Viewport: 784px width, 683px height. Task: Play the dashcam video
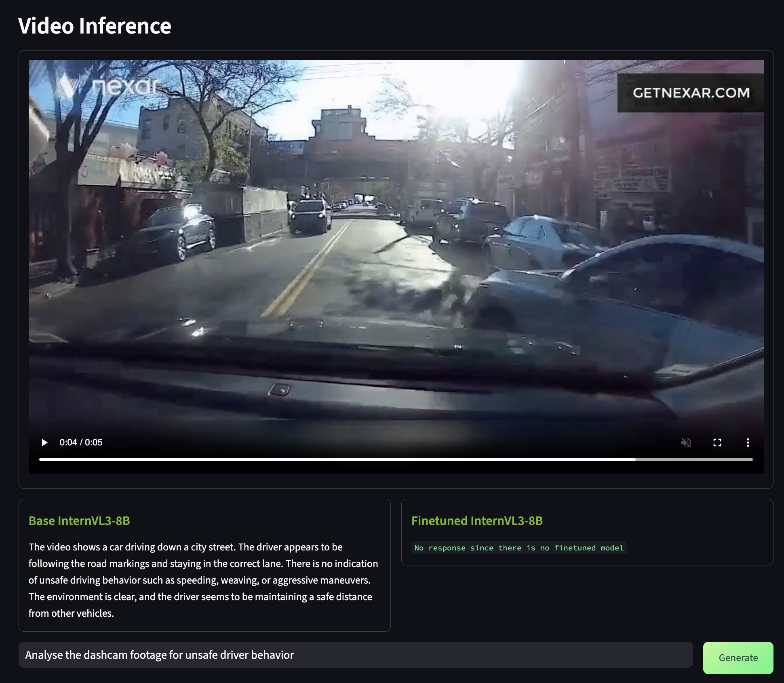coord(44,443)
